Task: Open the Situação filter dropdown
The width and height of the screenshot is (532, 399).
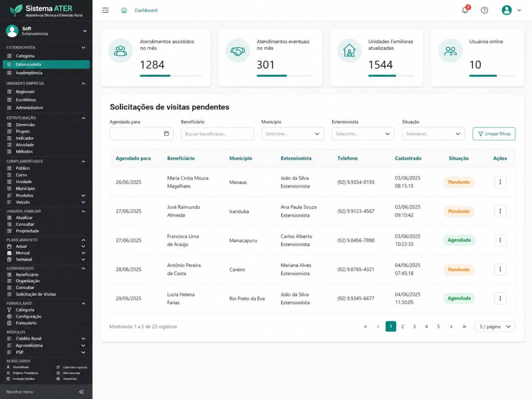Action: pyautogui.click(x=433, y=134)
